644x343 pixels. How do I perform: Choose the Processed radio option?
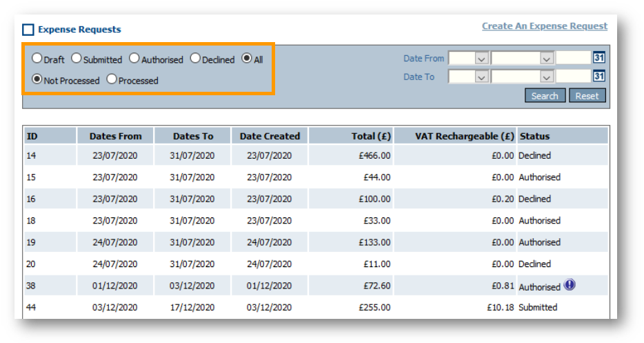click(x=112, y=79)
